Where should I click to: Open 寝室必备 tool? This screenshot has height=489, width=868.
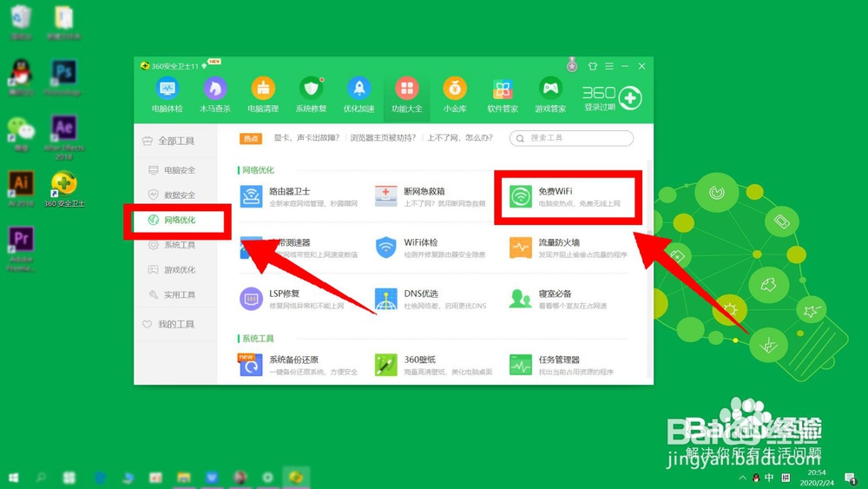tap(558, 299)
